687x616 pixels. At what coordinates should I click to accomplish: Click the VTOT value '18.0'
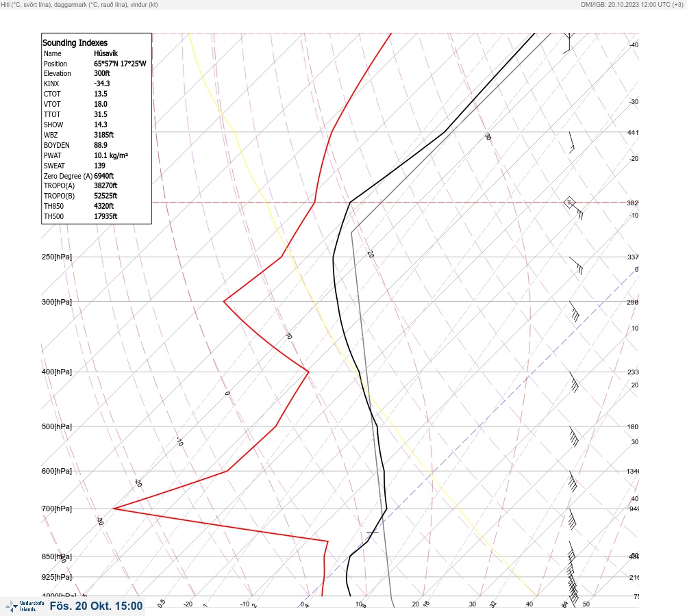(x=100, y=104)
